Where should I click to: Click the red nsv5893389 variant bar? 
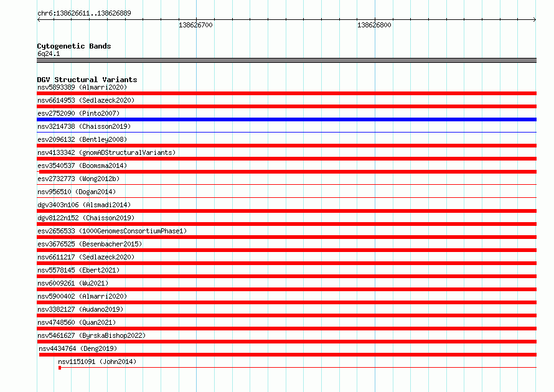coord(286,93)
